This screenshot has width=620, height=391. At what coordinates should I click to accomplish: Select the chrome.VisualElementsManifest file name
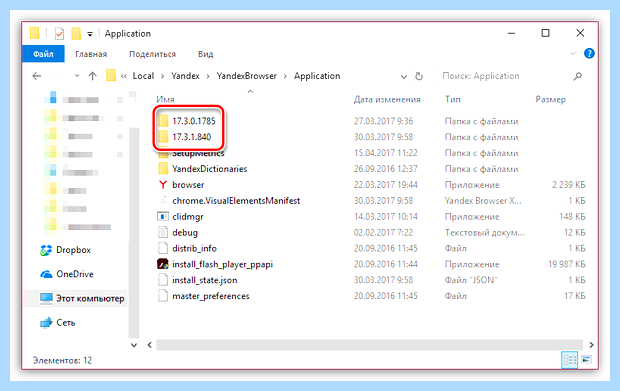236,201
